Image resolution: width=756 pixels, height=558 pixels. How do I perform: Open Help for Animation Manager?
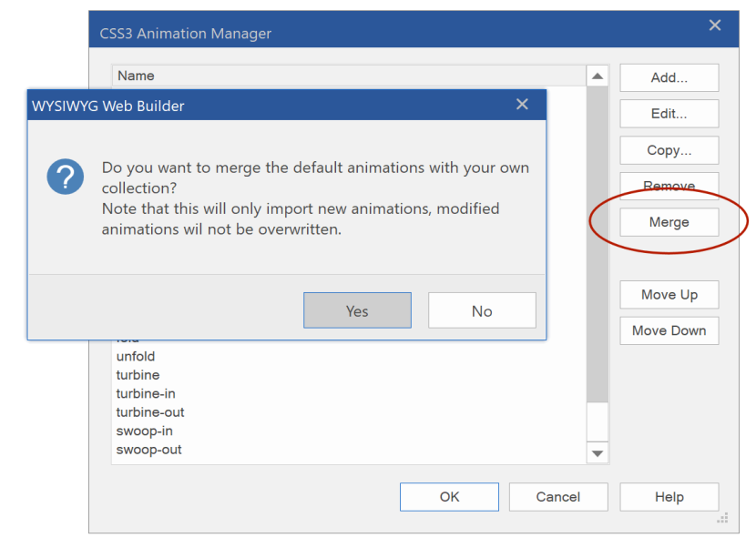pyautogui.click(x=669, y=497)
